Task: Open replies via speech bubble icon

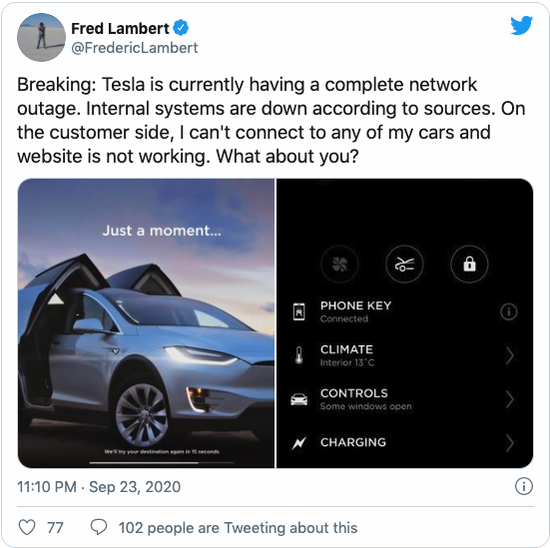Action: (x=99, y=527)
